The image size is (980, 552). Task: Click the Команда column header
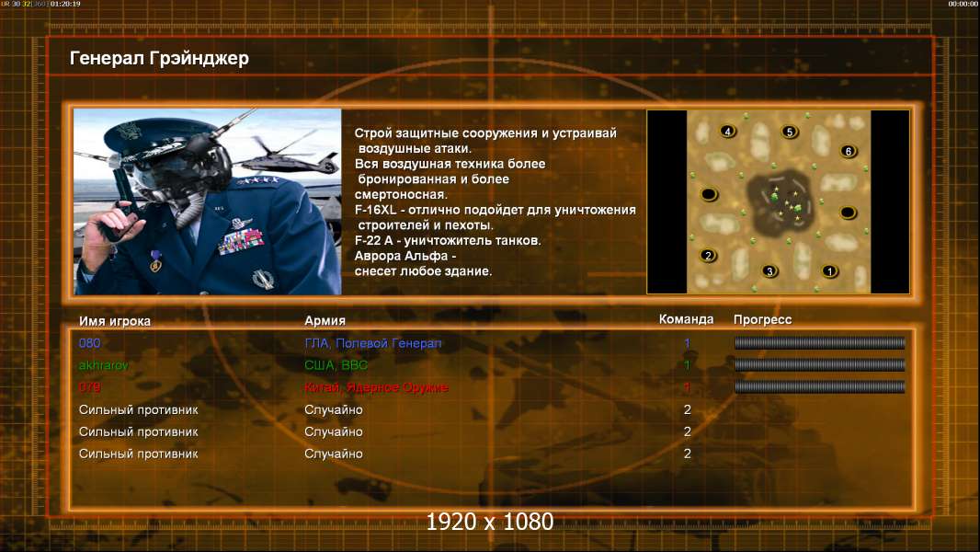point(686,319)
